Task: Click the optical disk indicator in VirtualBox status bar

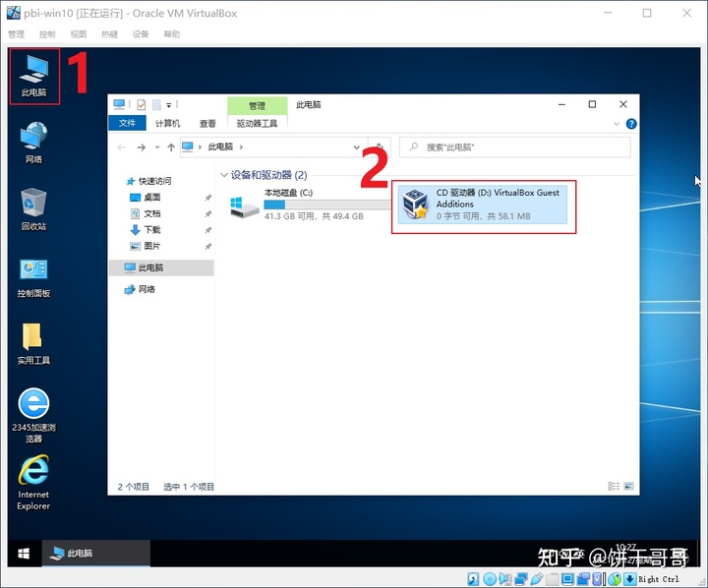Action: [490, 579]
